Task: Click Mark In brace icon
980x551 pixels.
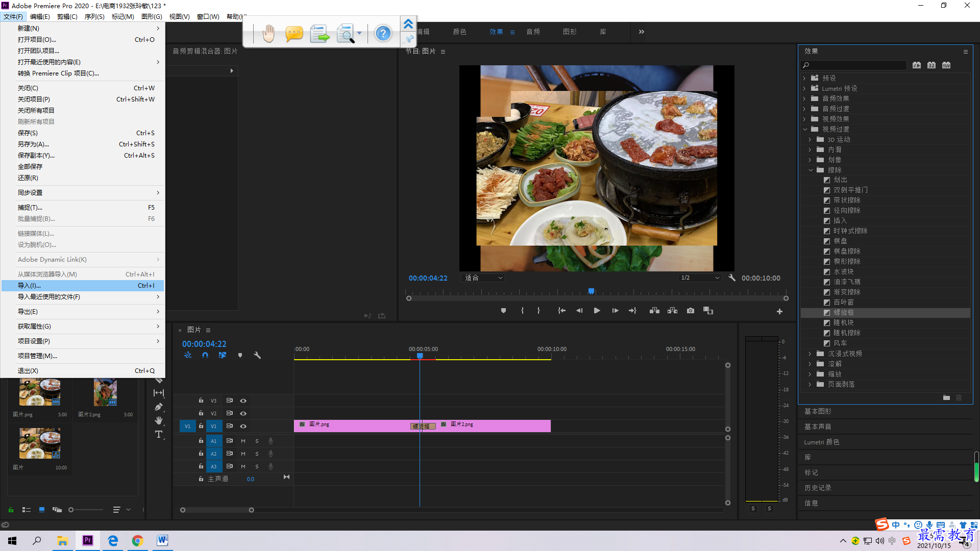Action: (x=522, y=311)
